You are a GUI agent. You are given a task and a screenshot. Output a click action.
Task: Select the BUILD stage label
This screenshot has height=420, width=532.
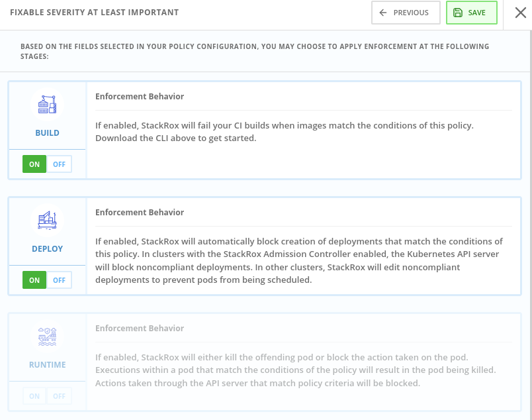tap(47, 133)
